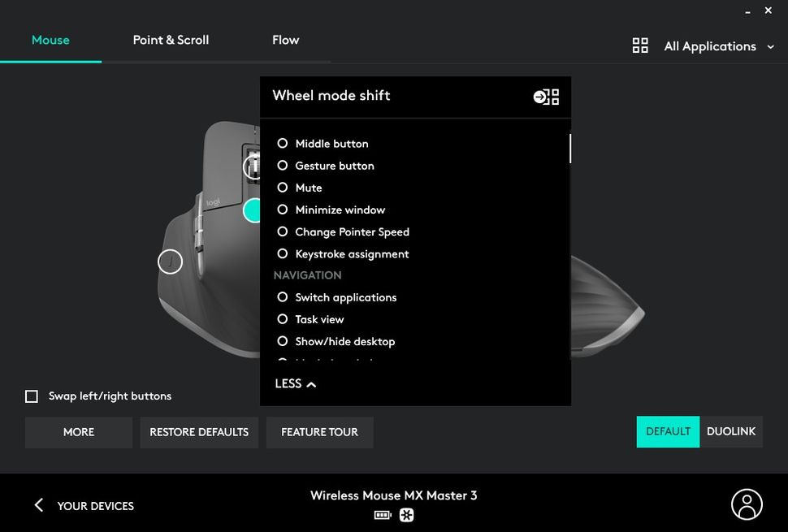The height and width of the screenshot is (532, 788).
Task: Open the user account icon at bottom right
Action: (x=747, y=504)
